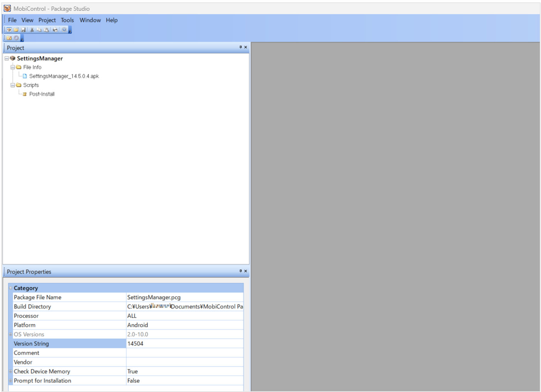This screenshot has width=541, height=392.
Task: Click the empty Comment value field
Action: point(185,353)
